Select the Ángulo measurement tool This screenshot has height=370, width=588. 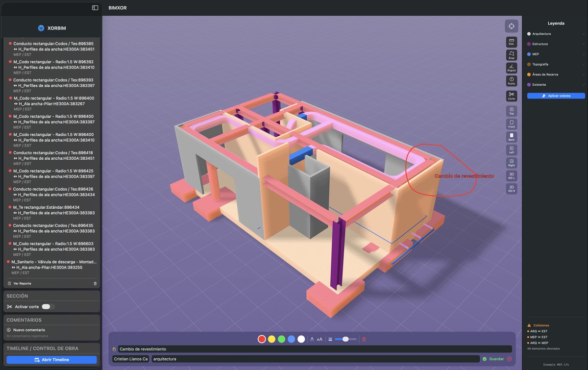tap(511, 68)
